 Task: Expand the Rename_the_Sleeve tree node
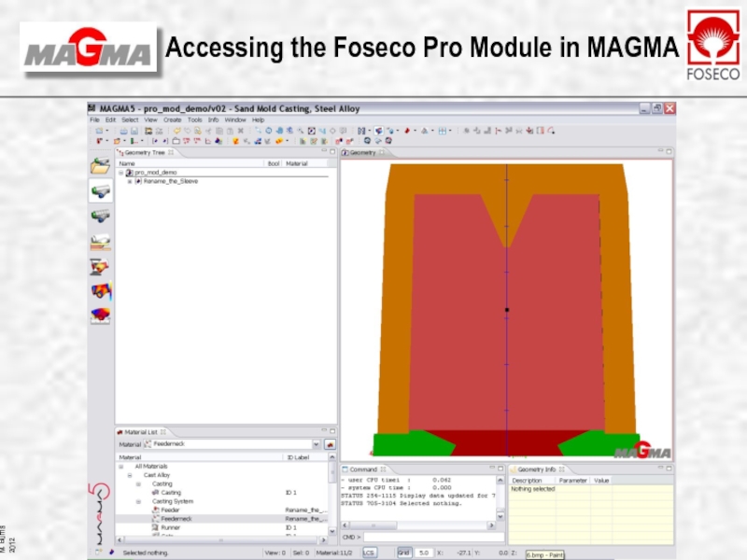(x=130, y=181)
